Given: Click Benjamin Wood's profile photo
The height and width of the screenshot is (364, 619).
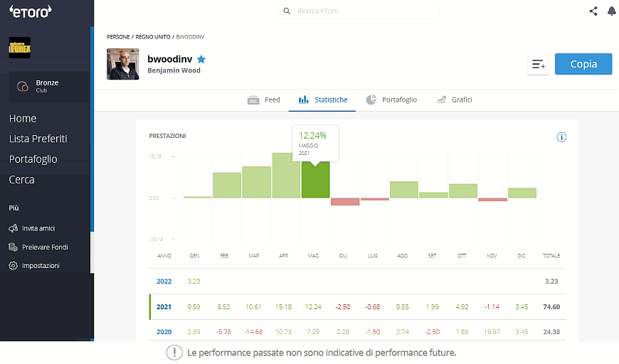Looking at the screenshot, I should (123, 64).
